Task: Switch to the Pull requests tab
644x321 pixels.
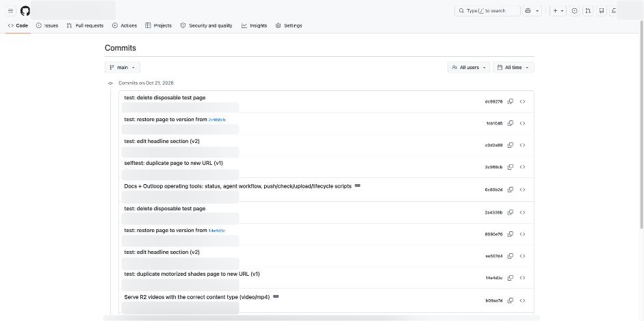Action: 85,25
